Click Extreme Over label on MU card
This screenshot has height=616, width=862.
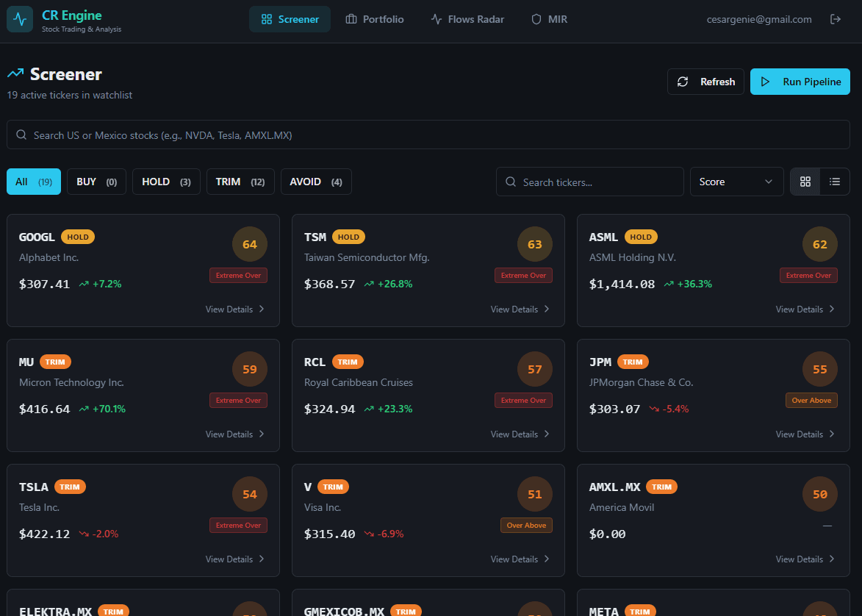(x=238, y=401)
